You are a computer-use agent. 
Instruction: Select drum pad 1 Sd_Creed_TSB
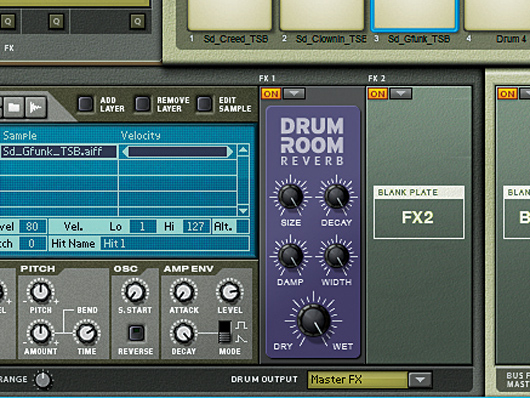[230, 15]
